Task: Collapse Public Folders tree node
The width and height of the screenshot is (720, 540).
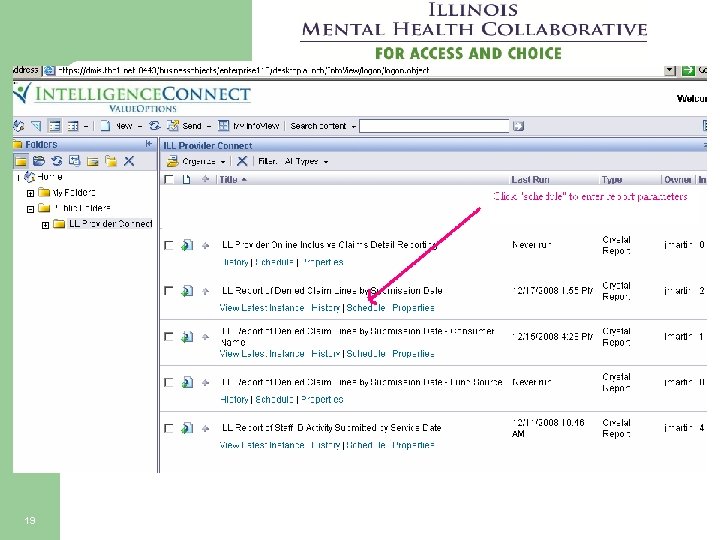Action: [x=30, y=209]
